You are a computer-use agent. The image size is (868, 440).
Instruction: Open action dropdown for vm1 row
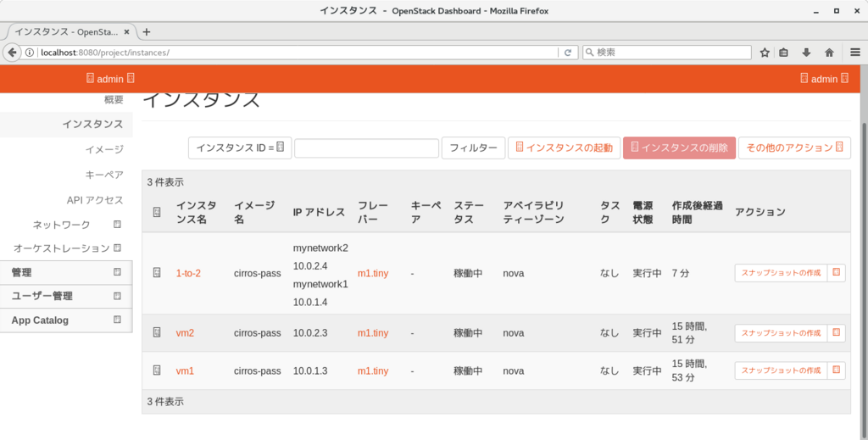pyautogui.click(x=837, y=370)
